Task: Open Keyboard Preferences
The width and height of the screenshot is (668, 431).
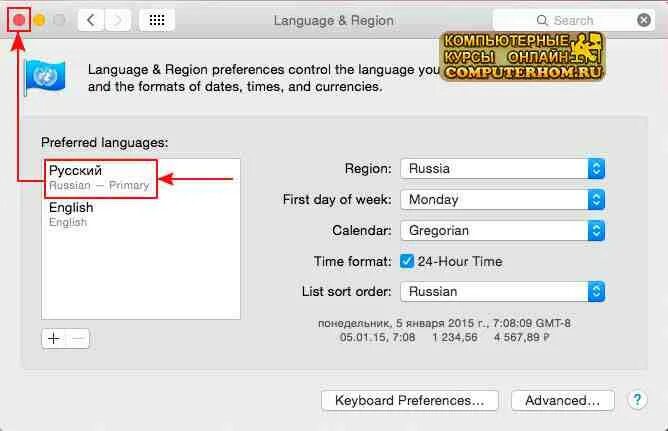Action: pyautogui.click(x=409, y=400)
